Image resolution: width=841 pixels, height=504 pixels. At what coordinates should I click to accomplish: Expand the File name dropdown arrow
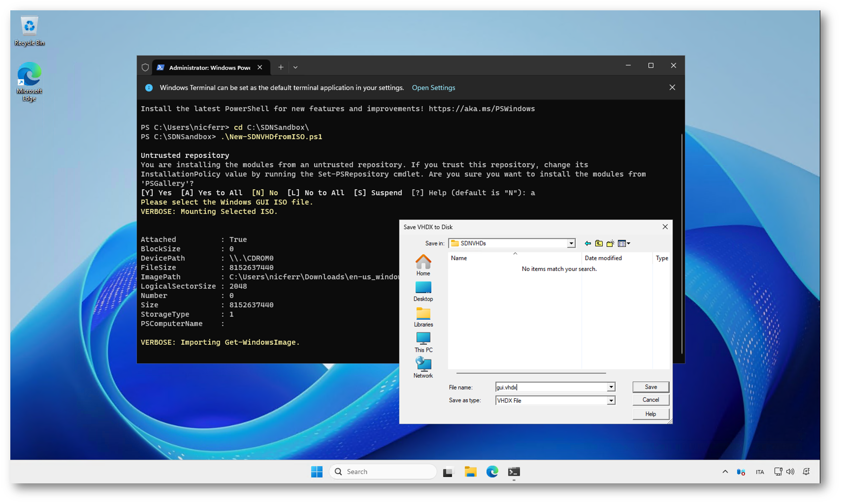pyautogui.click(x=611, y=387)
